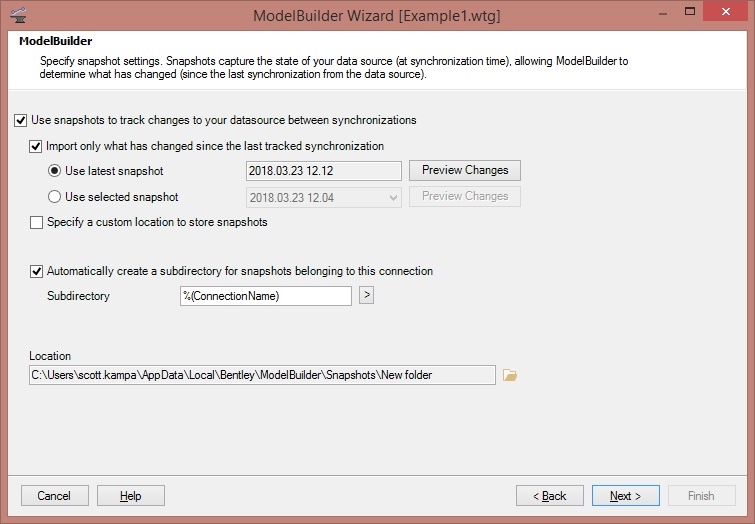
Task: Select 'Use latest snapshot' radio button
Action: (x=54, y=171)
